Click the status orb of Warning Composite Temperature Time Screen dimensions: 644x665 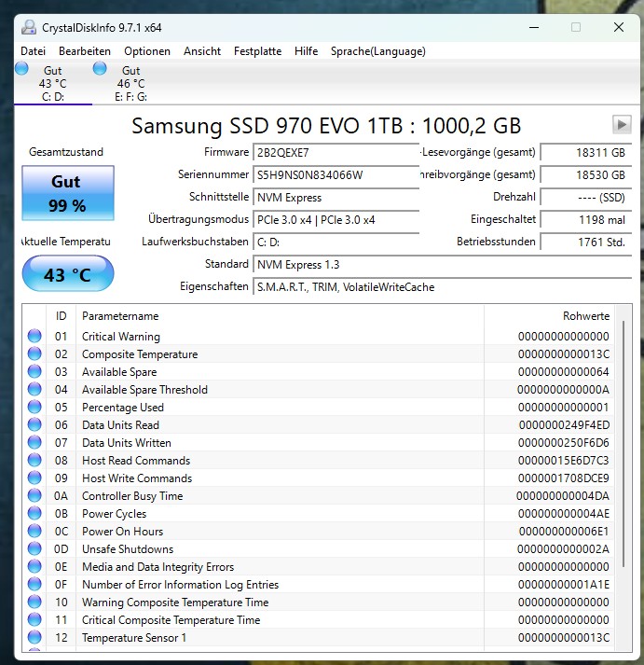click(34, 602)
